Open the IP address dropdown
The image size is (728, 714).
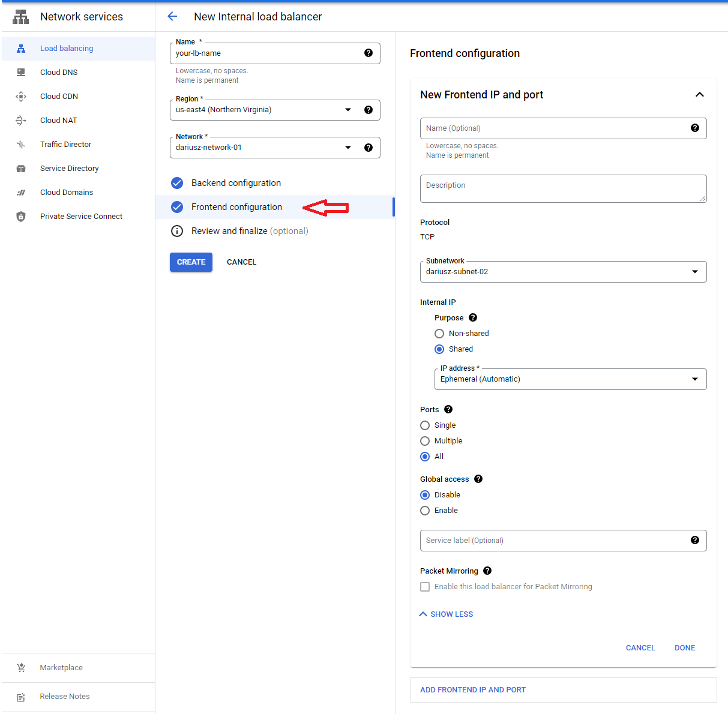(571, 379)
